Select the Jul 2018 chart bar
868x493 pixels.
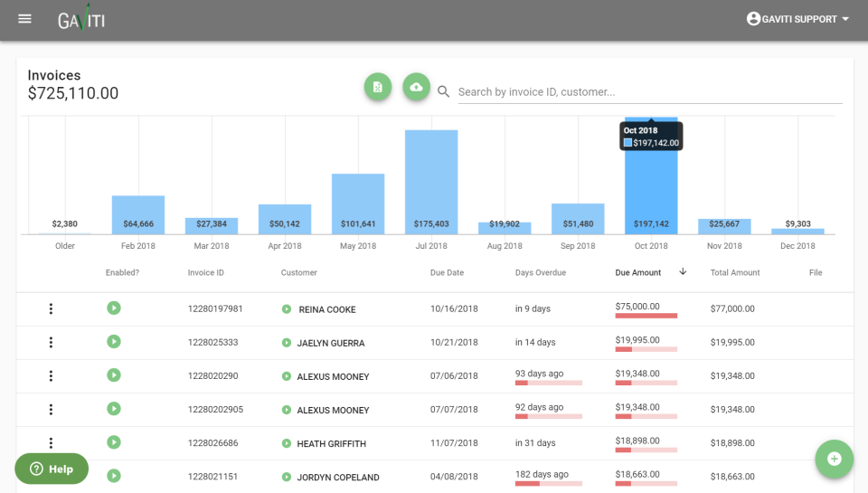coord(431,181)
